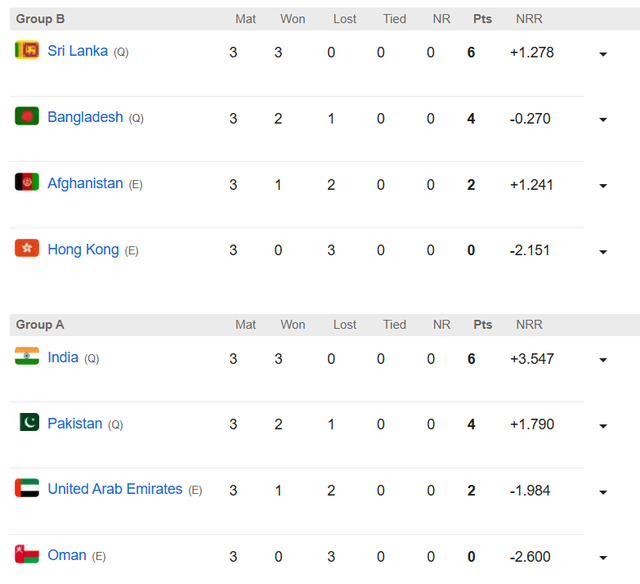Expand the Oman row details
Screen dimensions: 640x584
coord(603,558)
